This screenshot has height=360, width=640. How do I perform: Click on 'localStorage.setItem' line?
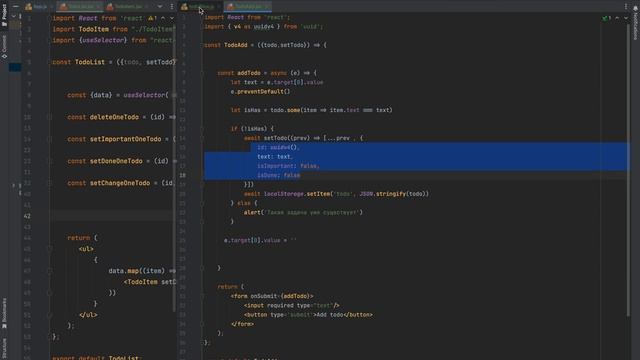336,194
